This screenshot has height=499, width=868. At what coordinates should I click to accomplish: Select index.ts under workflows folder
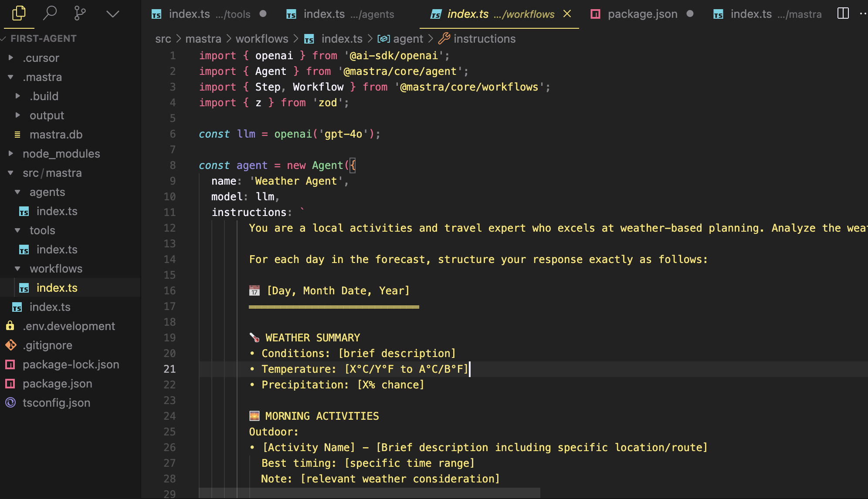(x=70, y=288)
